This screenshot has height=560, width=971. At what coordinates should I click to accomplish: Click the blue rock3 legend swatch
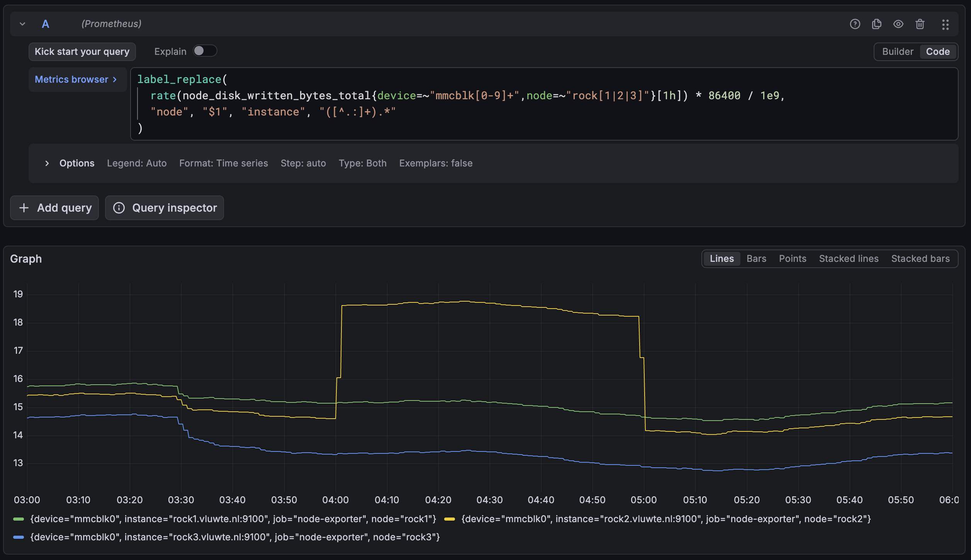[x=19, y=537]
